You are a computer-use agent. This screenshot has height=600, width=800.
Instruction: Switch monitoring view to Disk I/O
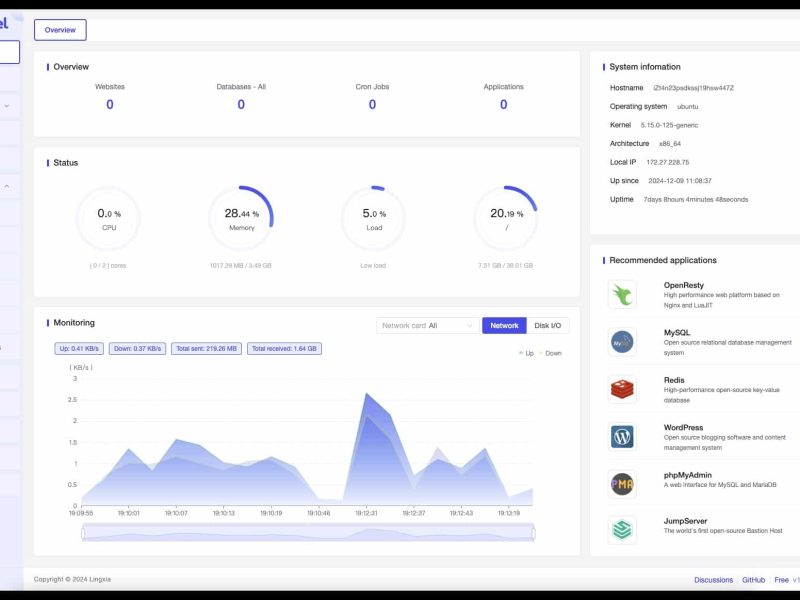pyautogui.click(x=548, y=325)
